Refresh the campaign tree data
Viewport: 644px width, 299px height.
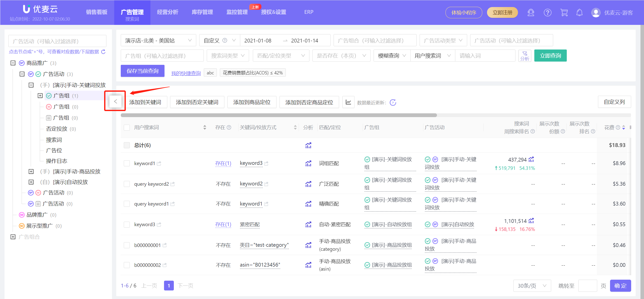pyautogui.click(x=103, y=52)
